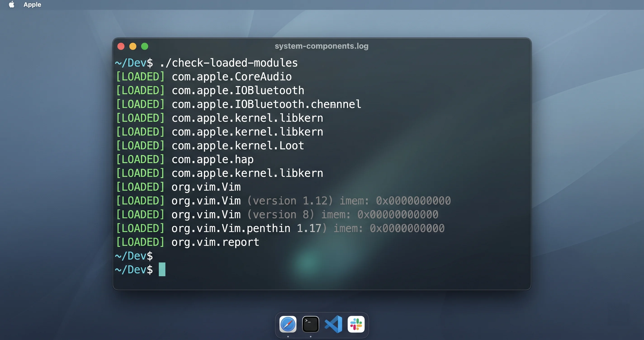Click the Vim version 8 text
The image size is (644, 340).
[280, 215]
